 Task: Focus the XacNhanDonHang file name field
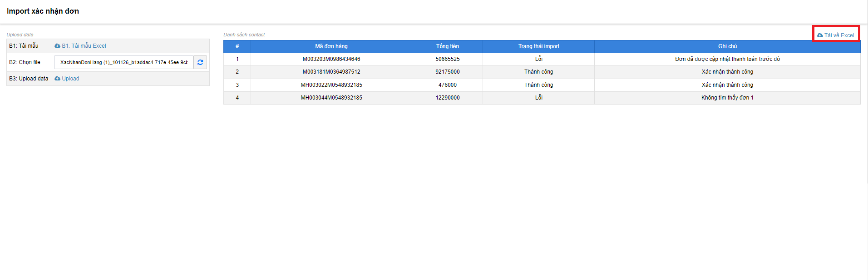[x=123, y=62]
